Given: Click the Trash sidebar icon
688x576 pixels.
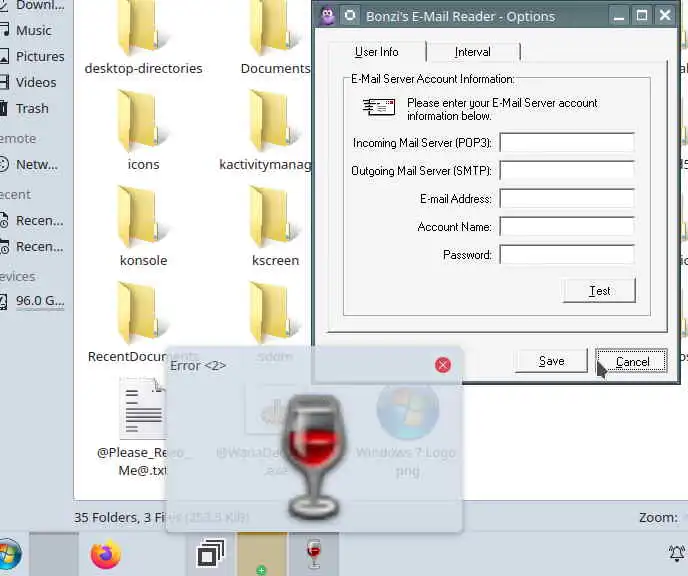Looking at the screenshot, I should [x=4, y=108].
